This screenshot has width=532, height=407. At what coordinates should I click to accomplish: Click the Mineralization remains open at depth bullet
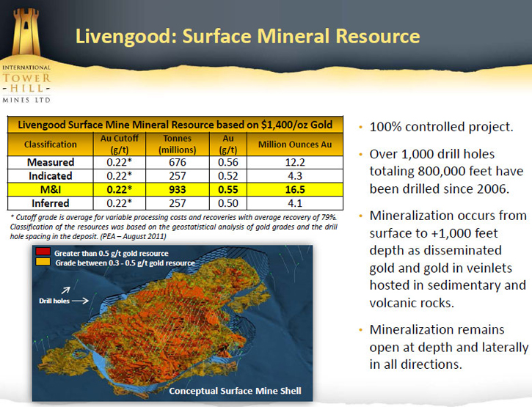[448, 347]
